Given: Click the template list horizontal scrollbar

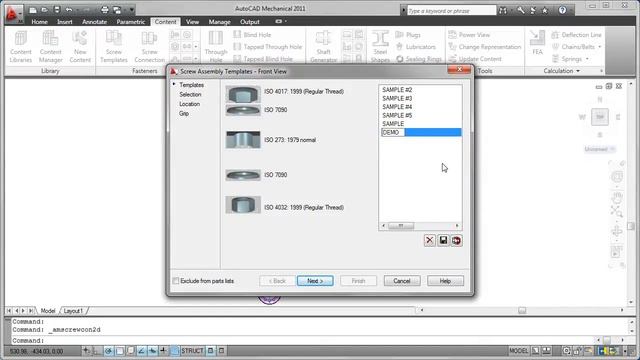Looking at the screenshot, I should click(x=420, y=226).
